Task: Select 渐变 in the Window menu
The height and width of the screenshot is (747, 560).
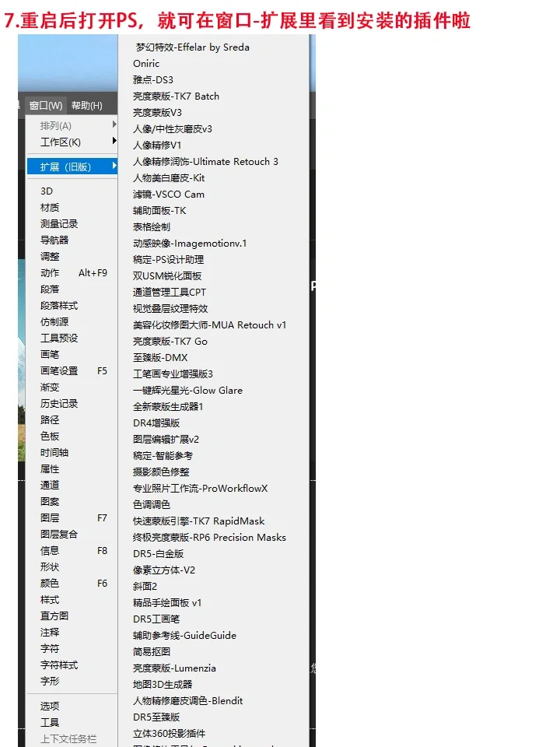Action: [x=50, y=388]
